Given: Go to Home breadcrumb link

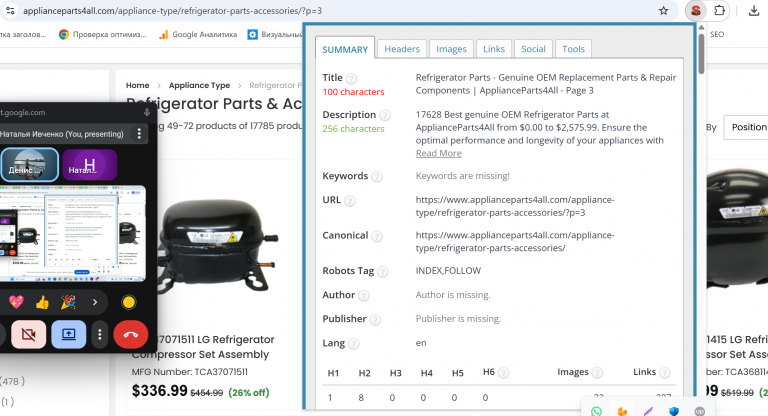Looking at the screenshot, I should pyautogui.click(x=138, y=85).
